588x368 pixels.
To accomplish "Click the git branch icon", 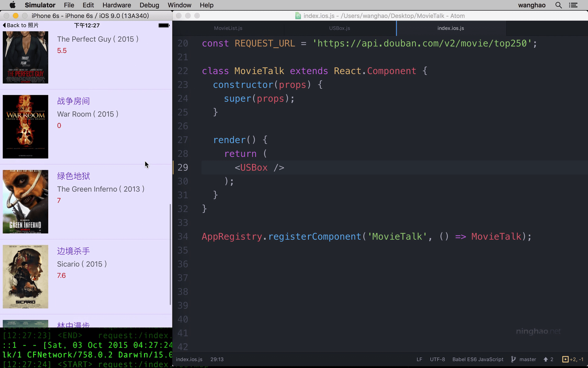I will [514, 359].
